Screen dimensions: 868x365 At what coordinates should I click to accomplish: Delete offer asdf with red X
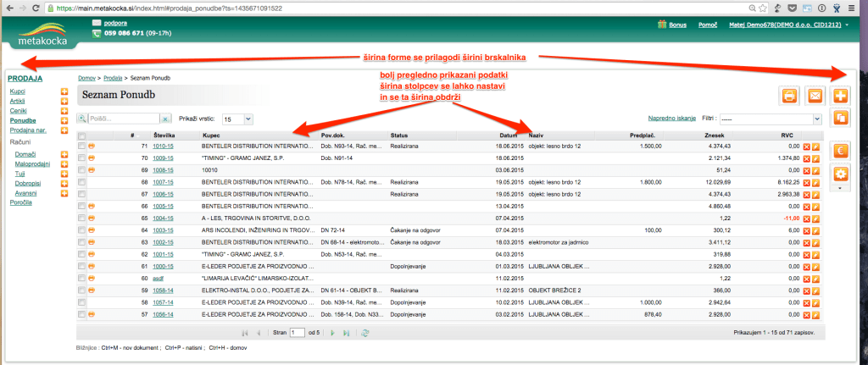click(x=807, y=279)
